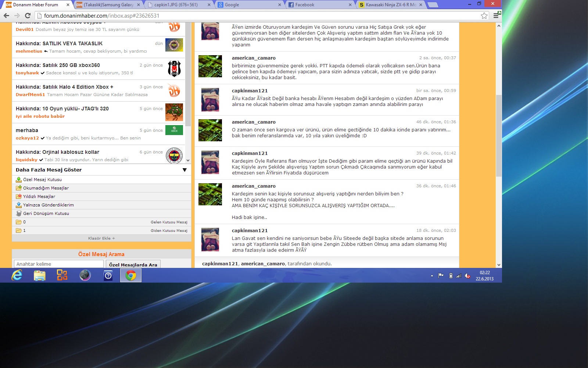Image resolution: width=588 pixels, height=368 pixels.
Task: Show hidden system tray icons
Action: point(432,276)
